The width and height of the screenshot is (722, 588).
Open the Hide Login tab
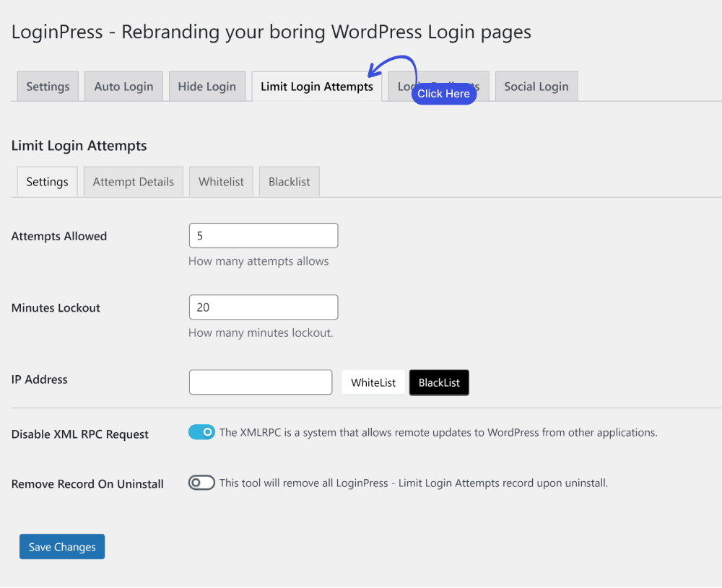click(x=207, y=87)
